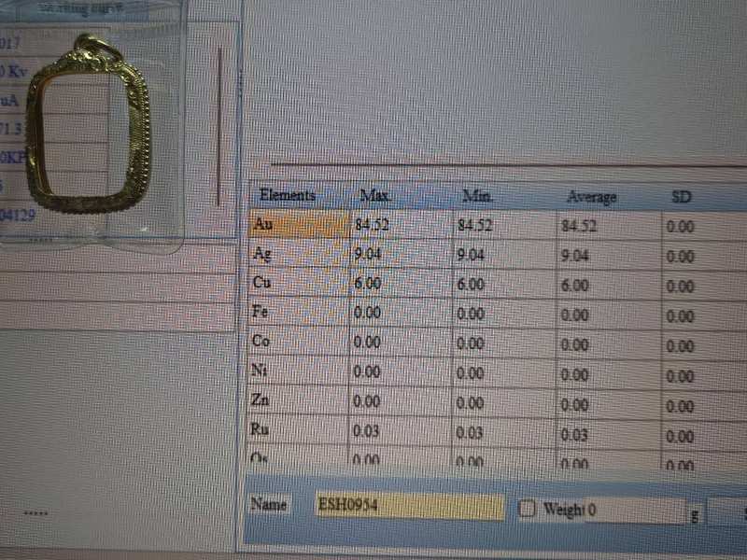
Task: Tick the Weight checkbox
Action: pos(528,509)
